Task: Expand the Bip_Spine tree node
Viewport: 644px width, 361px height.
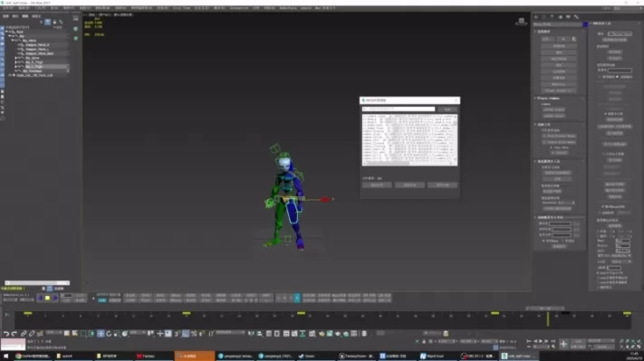Action: coord(15,58)
